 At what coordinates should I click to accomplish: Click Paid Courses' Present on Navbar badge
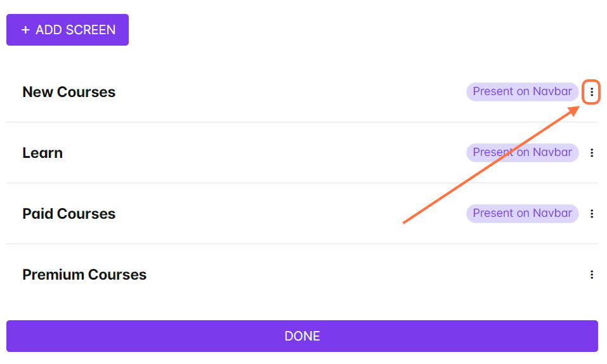(522, 213)
